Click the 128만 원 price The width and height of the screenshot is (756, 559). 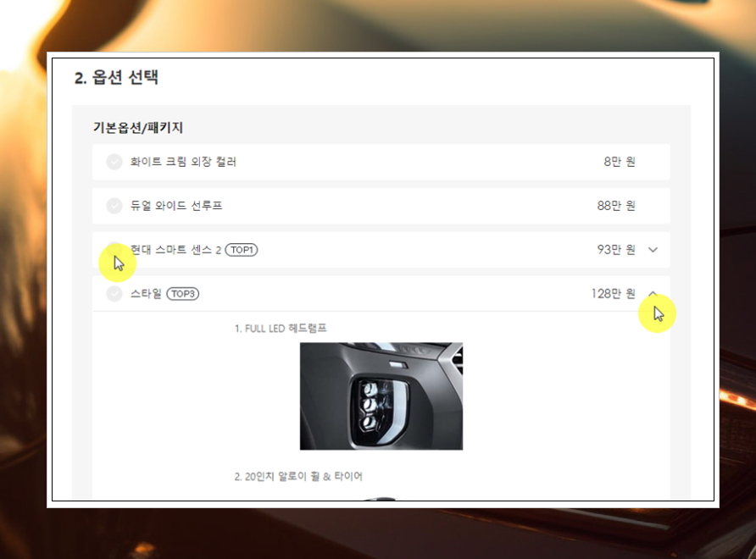pos(614,293)
